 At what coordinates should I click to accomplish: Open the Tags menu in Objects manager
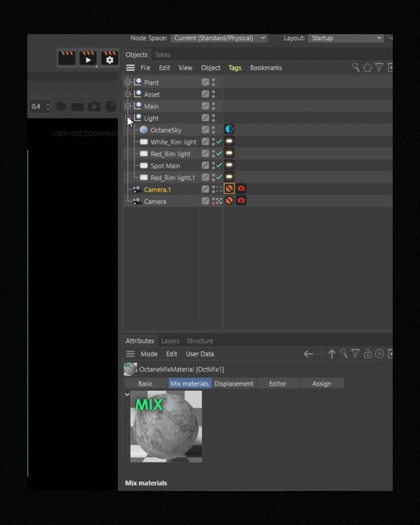point(235,68)
